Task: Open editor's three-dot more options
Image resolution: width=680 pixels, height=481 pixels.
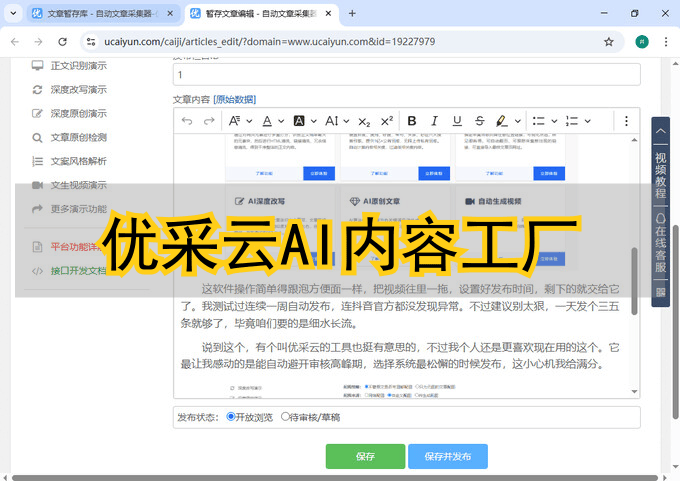Action: 627,121
